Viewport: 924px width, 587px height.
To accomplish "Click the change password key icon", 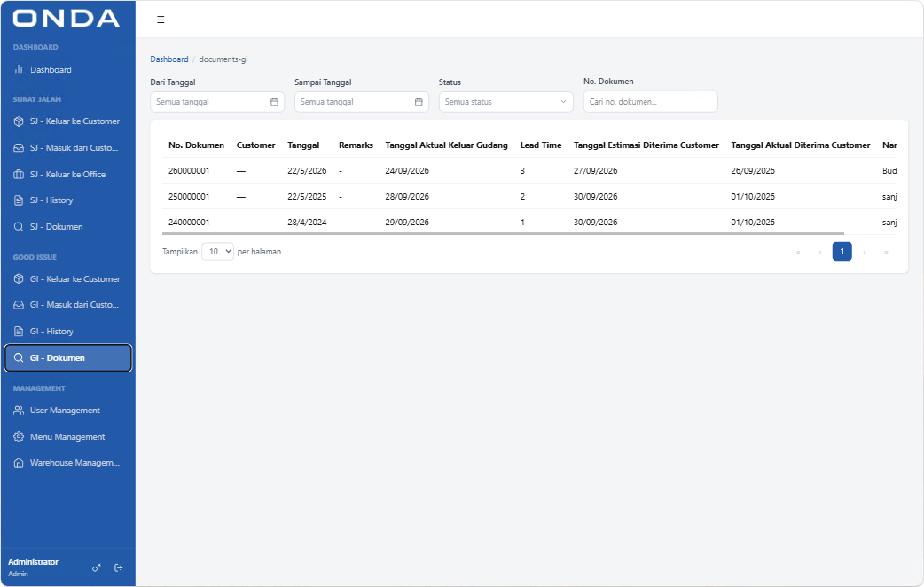I will click(97, 567).
